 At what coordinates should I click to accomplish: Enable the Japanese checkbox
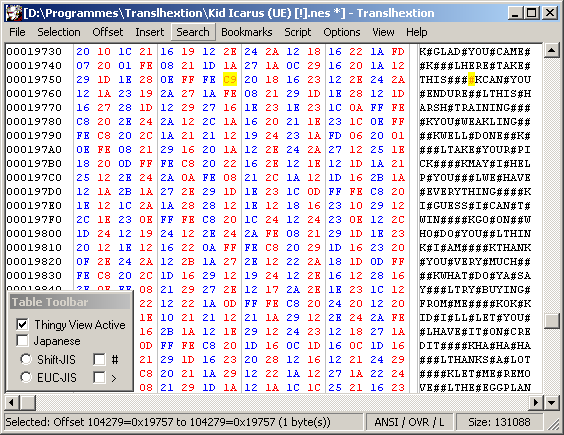tap(22, 340)
